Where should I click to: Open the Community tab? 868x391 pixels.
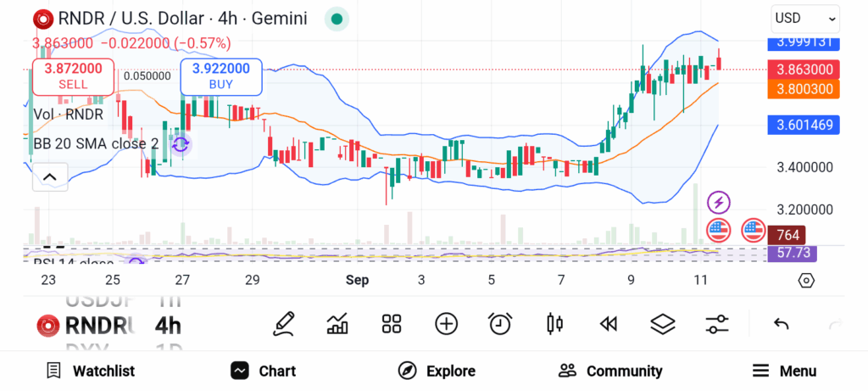click(610, 371)
